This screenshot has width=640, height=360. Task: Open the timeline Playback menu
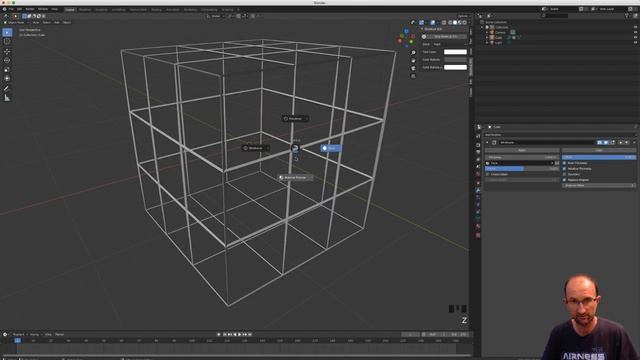(18, 334)
